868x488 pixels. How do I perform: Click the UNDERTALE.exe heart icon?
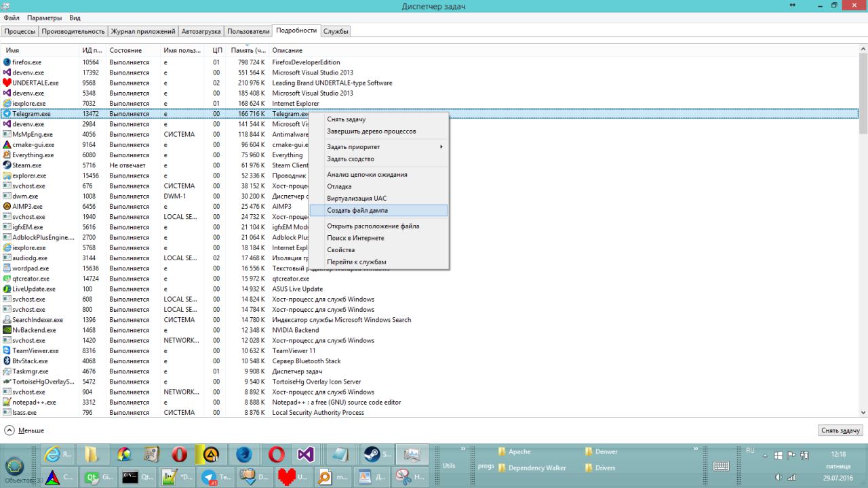[x=7, y=83]
